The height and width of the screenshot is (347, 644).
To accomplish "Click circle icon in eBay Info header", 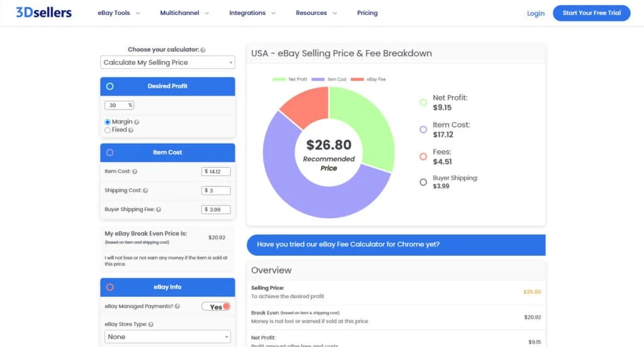I will point(109,287).
